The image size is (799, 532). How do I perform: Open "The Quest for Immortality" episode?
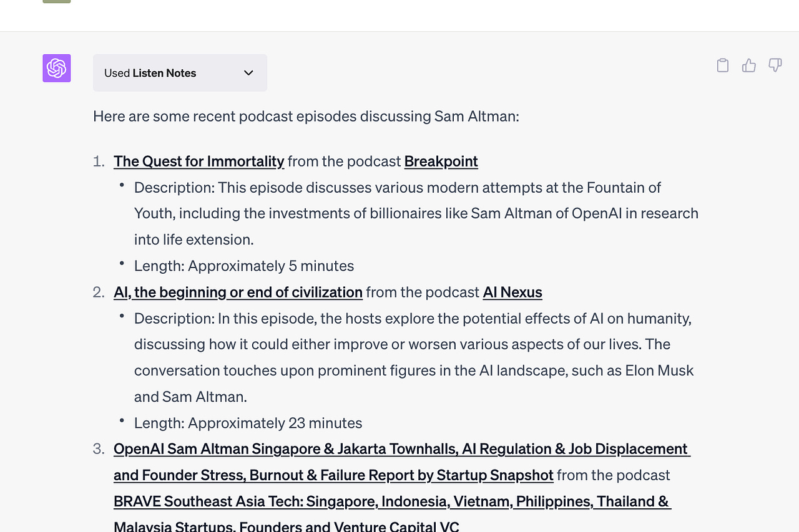[199, 161]
